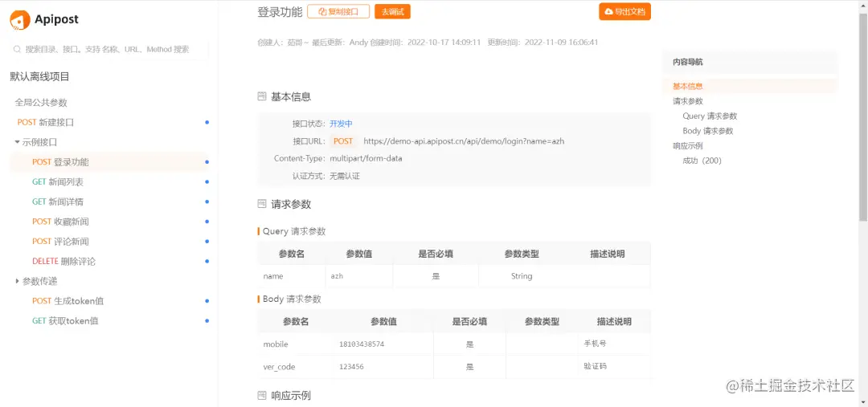Open POST 评论新闻 interface

pyautogui.click(x=60, y=242)
